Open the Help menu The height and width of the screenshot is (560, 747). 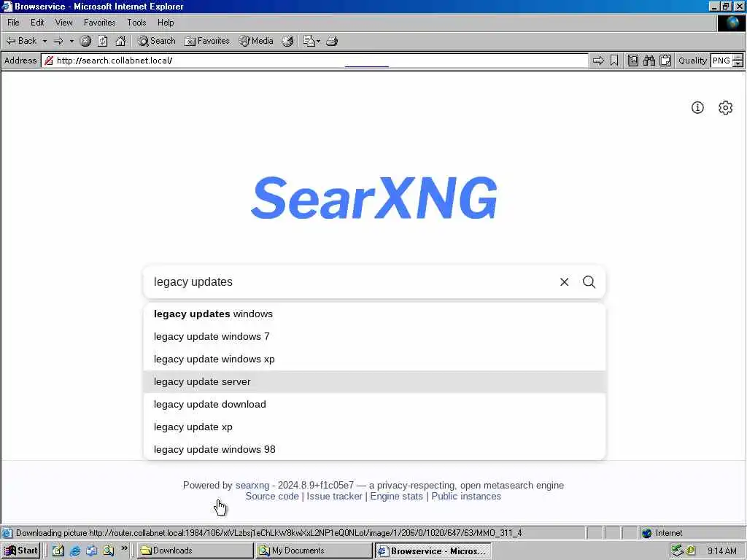tap(166, 23)
